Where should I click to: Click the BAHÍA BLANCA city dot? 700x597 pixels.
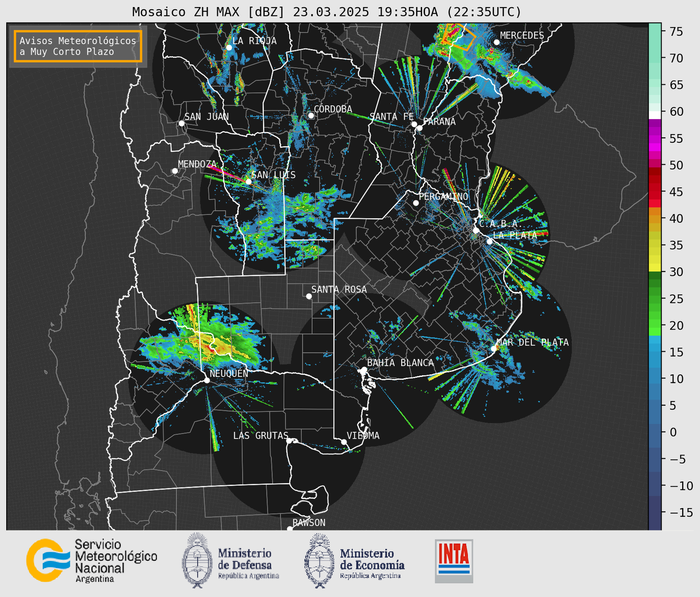[364, 369]
